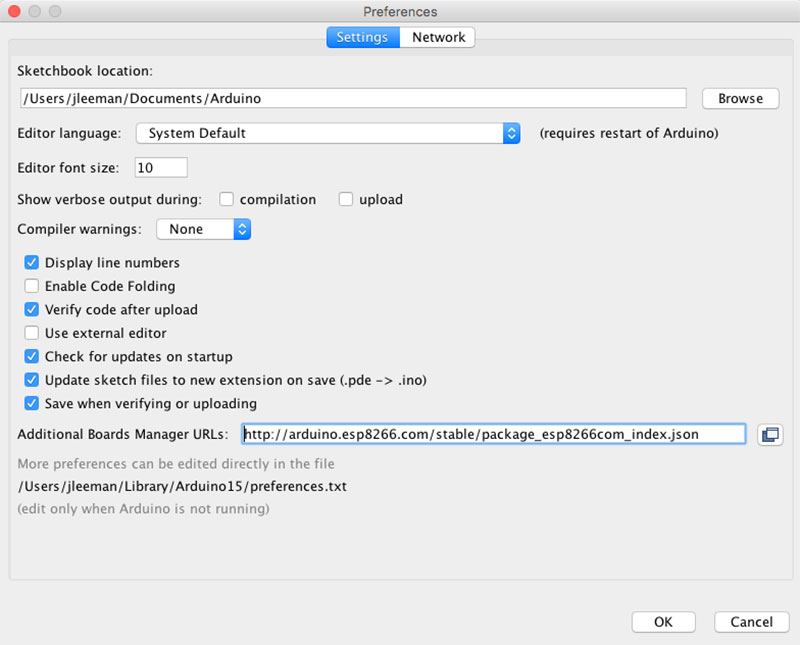Image resolution: width=800 pixels, height=645 pixels.
Task: Focus the Additional Boards Manager URLs field
Action: click(x=493, y=434)
